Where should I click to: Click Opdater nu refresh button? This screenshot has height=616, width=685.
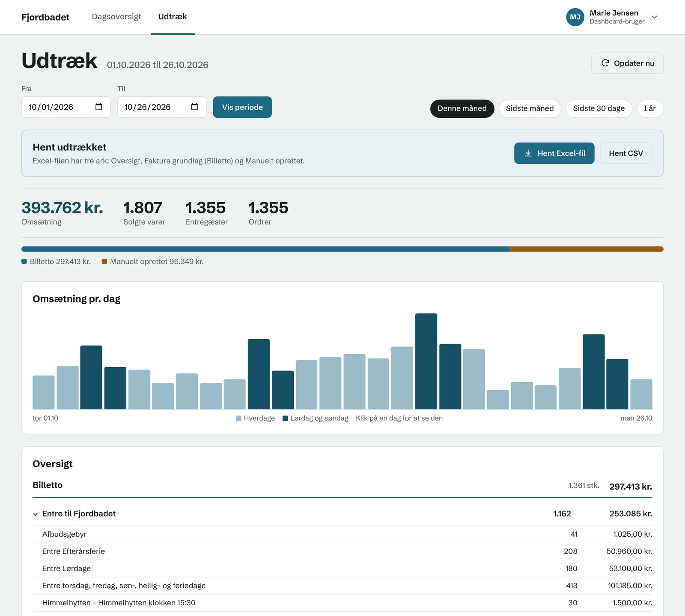[627, 63]
